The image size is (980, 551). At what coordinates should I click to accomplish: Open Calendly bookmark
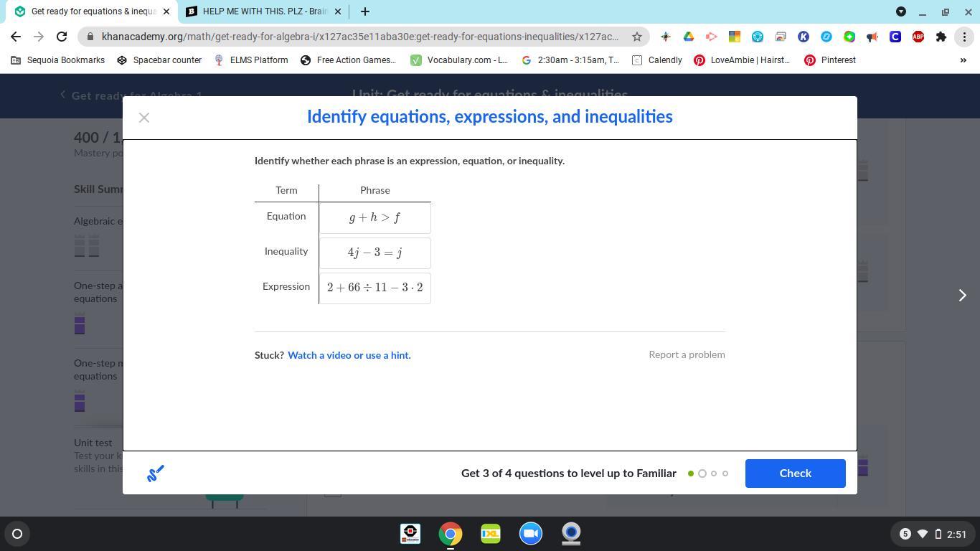click(x=656, y=60)
